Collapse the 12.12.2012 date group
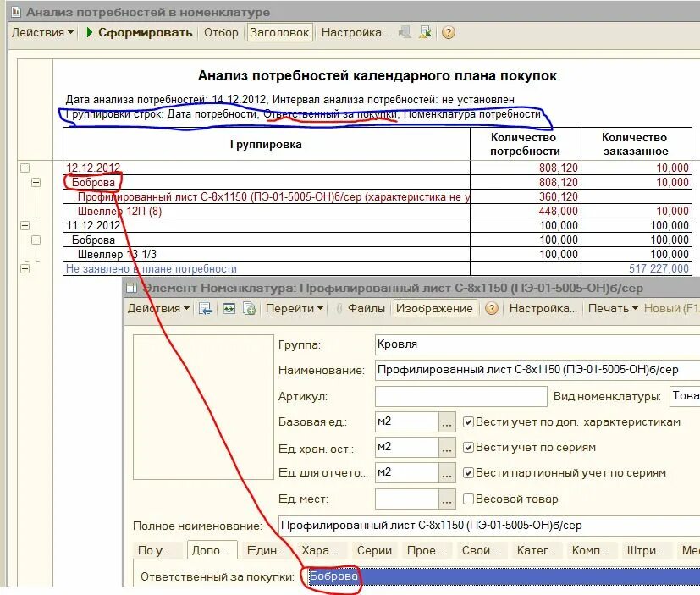Image resolution: width=700 pixels, height=595 pixels. [x=25, y=168]
